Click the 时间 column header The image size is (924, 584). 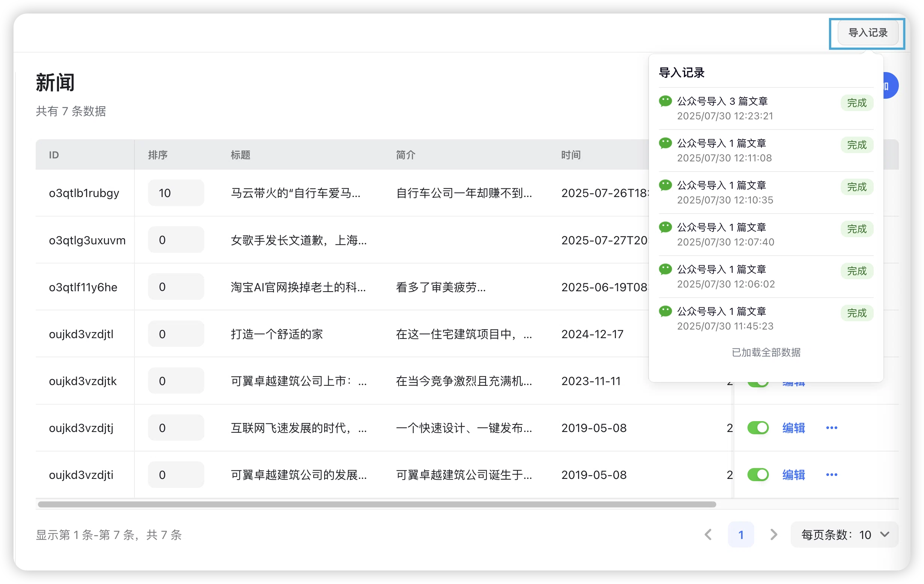(571, 155)
